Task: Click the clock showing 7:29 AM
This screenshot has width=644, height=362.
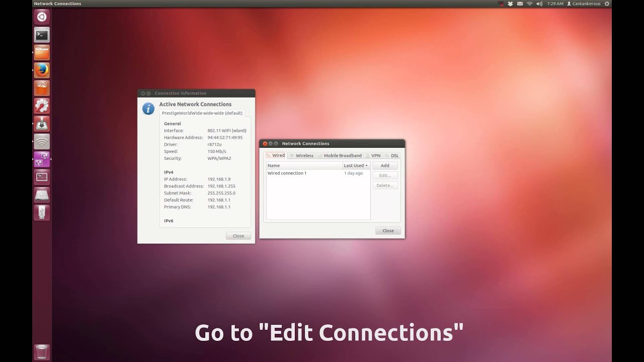Action: 554,4
